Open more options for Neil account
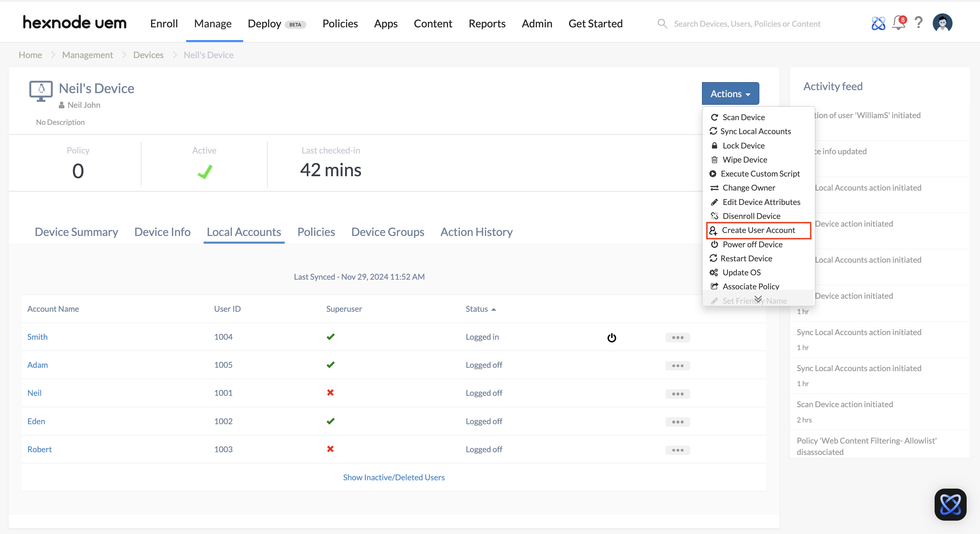 [678, 393]
